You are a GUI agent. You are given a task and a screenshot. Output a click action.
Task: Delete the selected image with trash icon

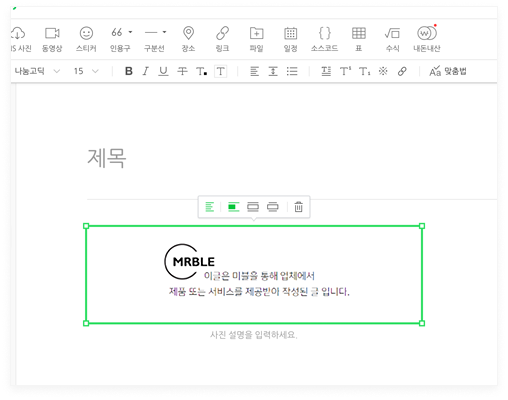click(x=298, y=207)
